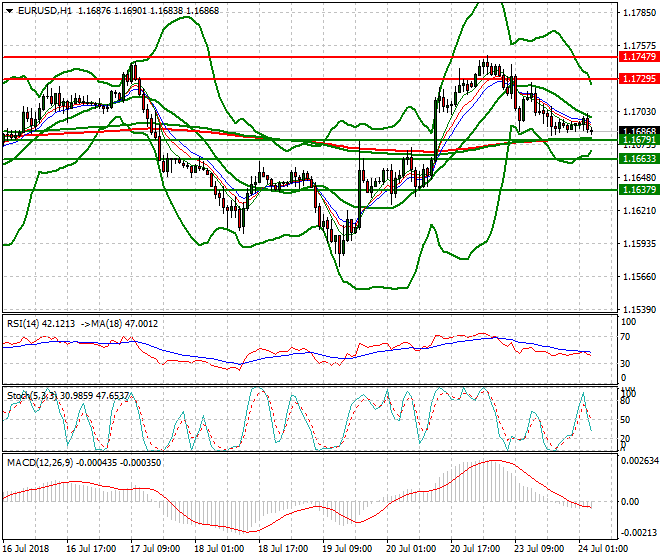Viewport: 660px width, 560px height.
Task: Select the 0.002634 MACD scale value
Action: [x=639, y=461]
